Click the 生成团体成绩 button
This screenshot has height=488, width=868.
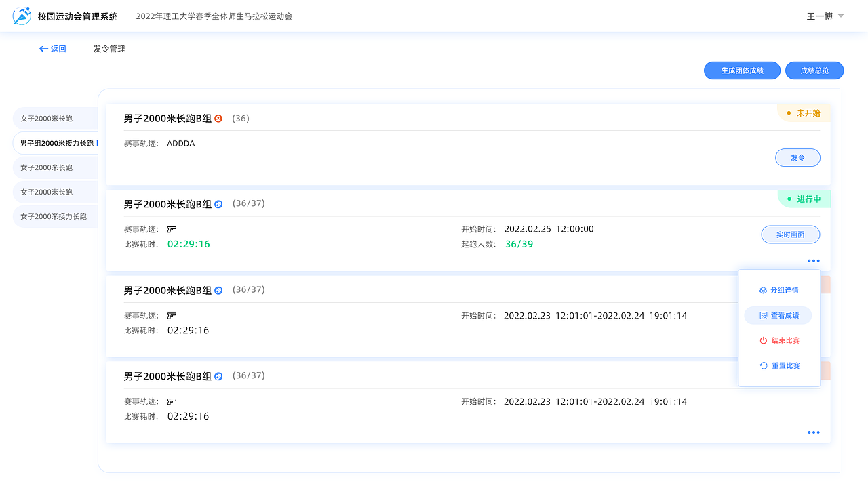(742, 70)
